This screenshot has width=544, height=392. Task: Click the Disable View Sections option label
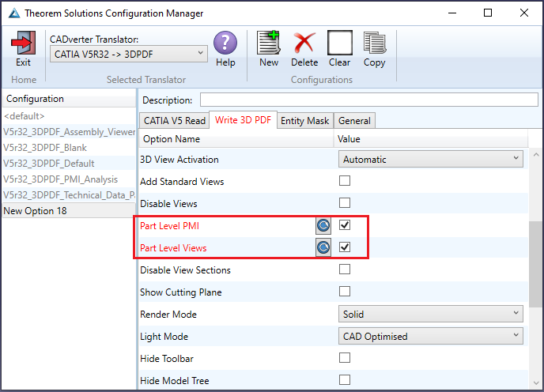[x=185, y=269]
